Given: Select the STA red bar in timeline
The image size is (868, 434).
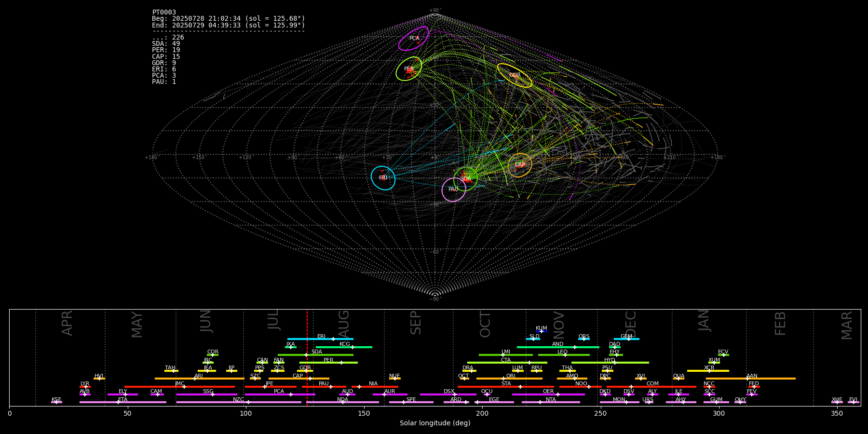Looking at the screenshot, I should [506, 387].
